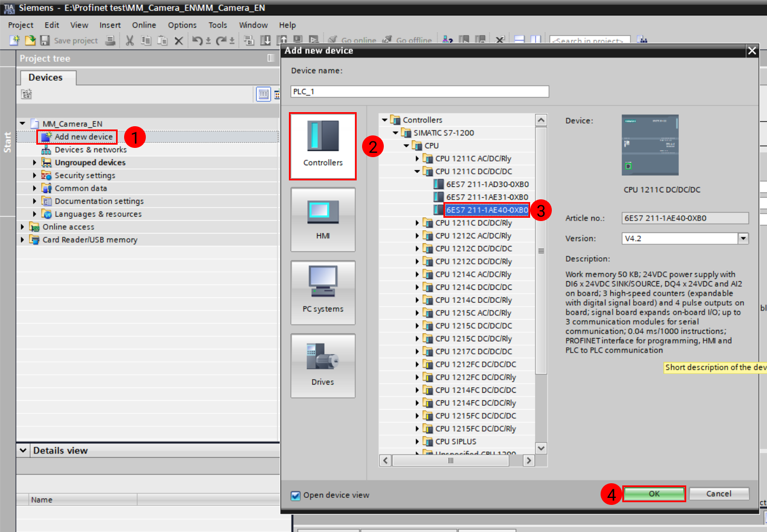Switch to the Devices tab
This screenshot has height=532, width=767.
46,77
